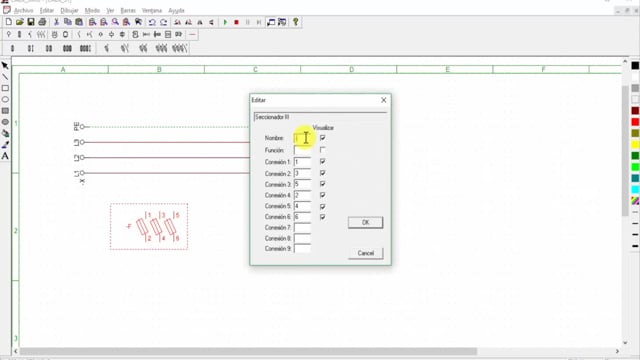Redo action with Redo arrow
This screenshot has width=640, height=360.
tap(163, 22)
